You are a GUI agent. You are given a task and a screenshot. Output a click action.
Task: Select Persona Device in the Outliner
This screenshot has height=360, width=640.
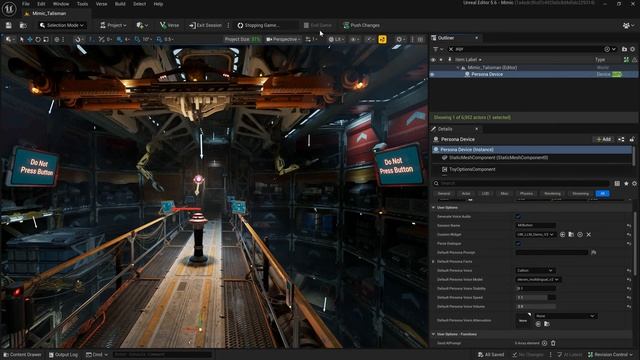487,74
